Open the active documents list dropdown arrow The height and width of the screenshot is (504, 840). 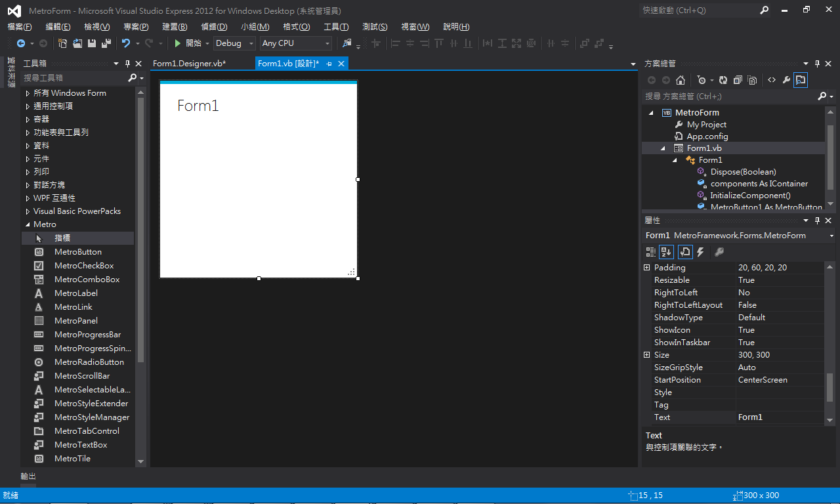pos(633,64)
